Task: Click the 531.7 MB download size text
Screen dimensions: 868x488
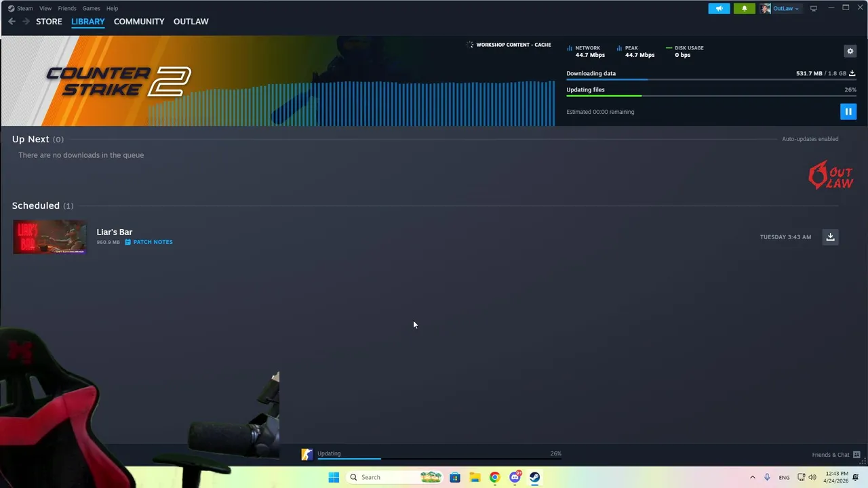Action: coord(809,73)
